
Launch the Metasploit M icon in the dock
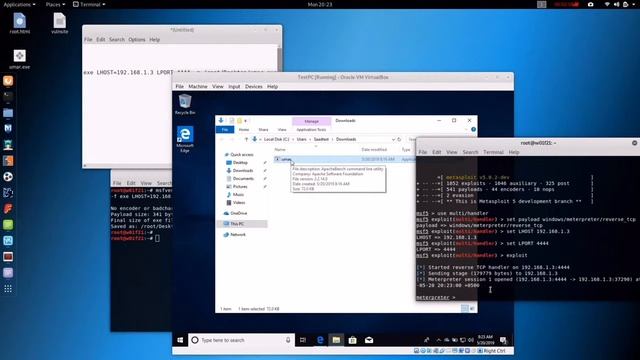8,129
